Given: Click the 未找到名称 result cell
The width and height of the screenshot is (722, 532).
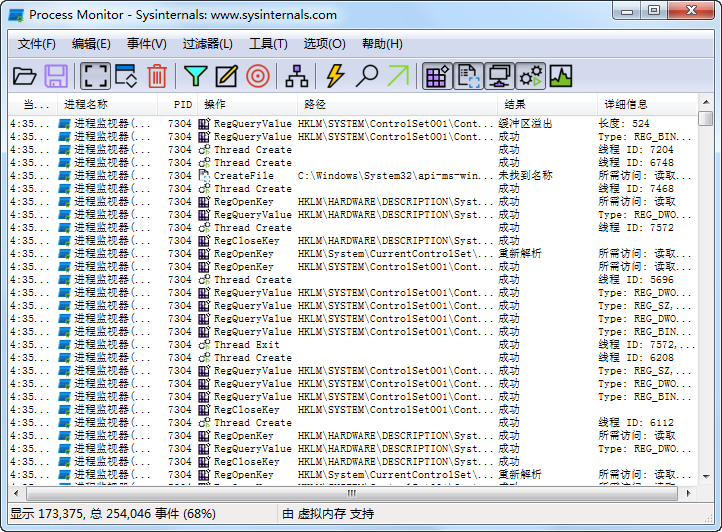Looking at the screenshot, I should pyautogui.click(x=525, y=175).
